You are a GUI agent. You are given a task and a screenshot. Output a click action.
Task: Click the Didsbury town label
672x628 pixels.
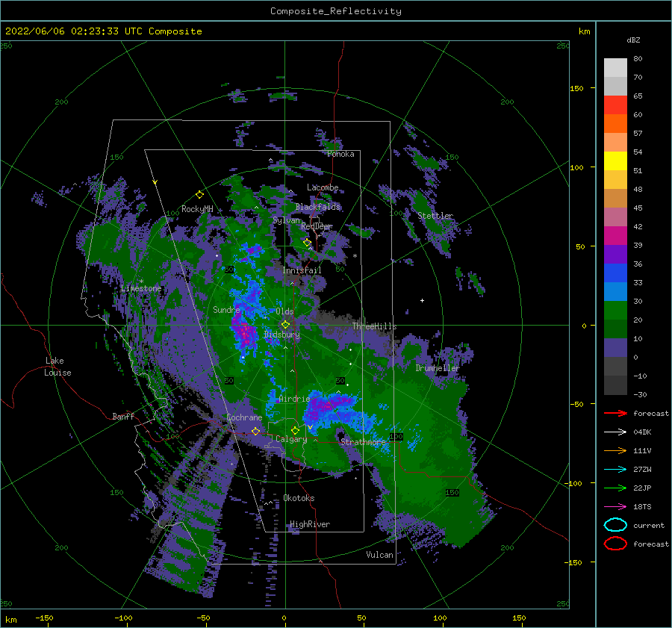point(281,335)
